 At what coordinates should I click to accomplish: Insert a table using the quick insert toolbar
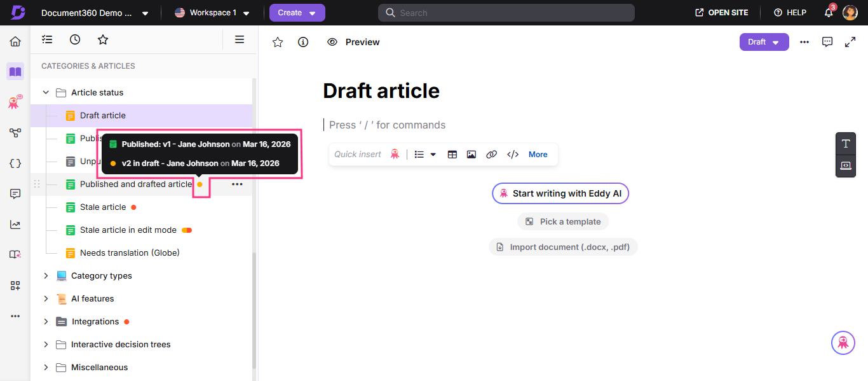452,154
